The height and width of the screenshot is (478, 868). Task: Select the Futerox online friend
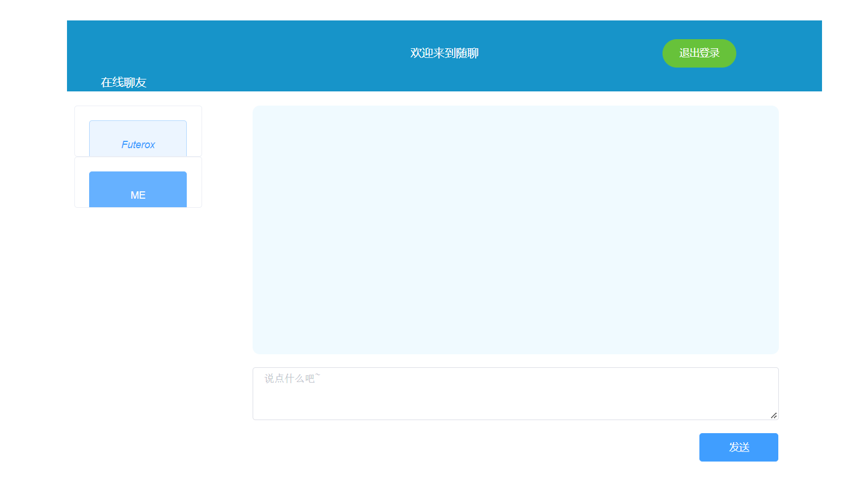(x=138, y=139)
